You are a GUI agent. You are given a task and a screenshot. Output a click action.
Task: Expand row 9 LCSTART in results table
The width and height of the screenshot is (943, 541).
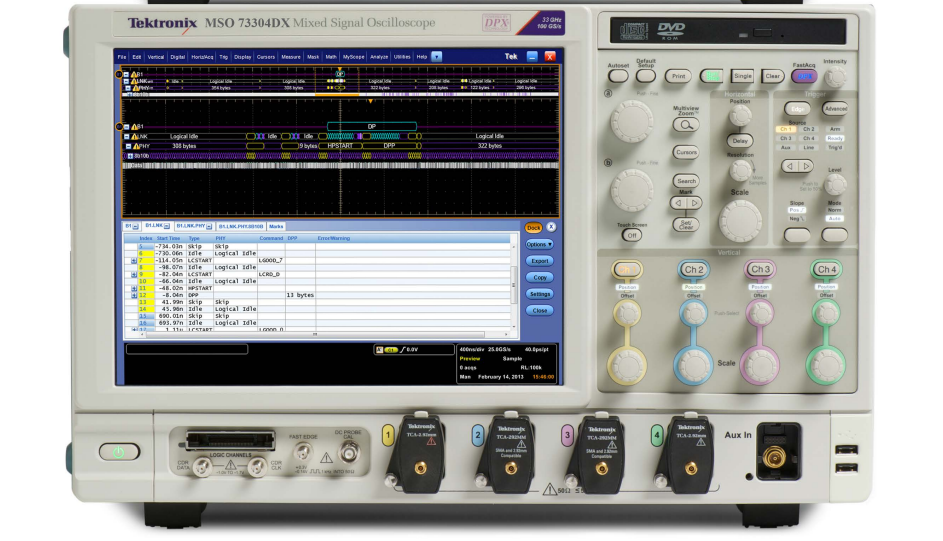[134, 275]
